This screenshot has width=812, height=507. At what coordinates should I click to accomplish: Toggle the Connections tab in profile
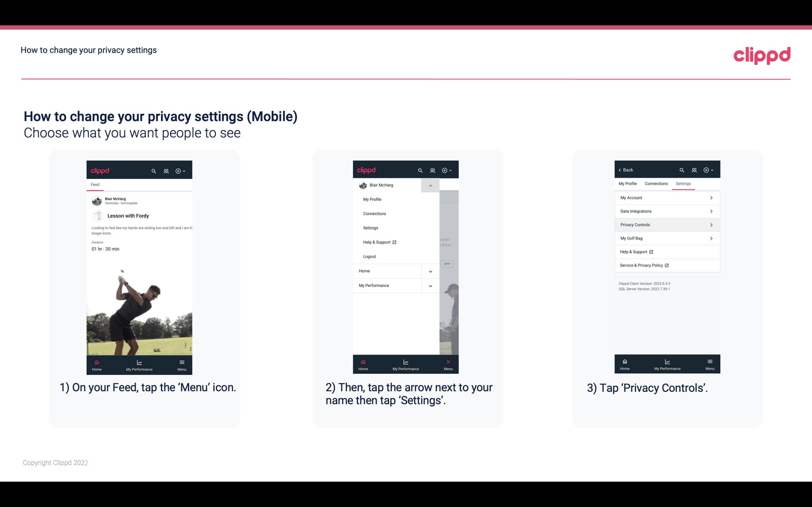tap(655, 183)
